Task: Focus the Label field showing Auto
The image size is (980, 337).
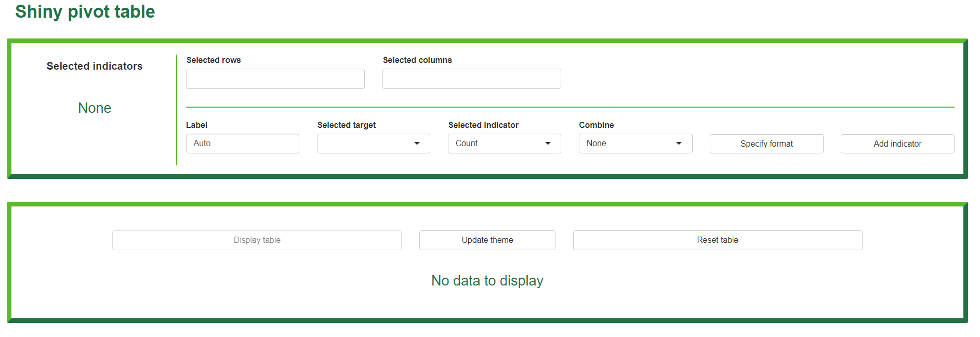Action: click(242, 144)
